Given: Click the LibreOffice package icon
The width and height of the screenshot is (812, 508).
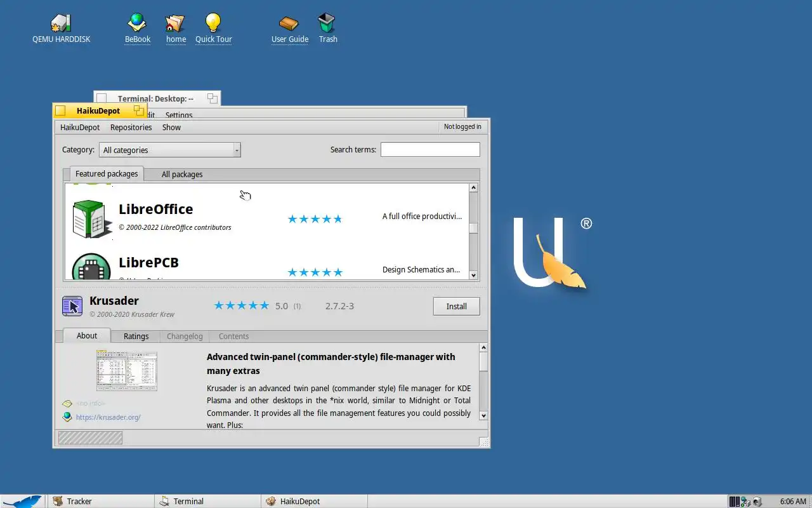Looking at the screenshot, I should pos(91,219).
